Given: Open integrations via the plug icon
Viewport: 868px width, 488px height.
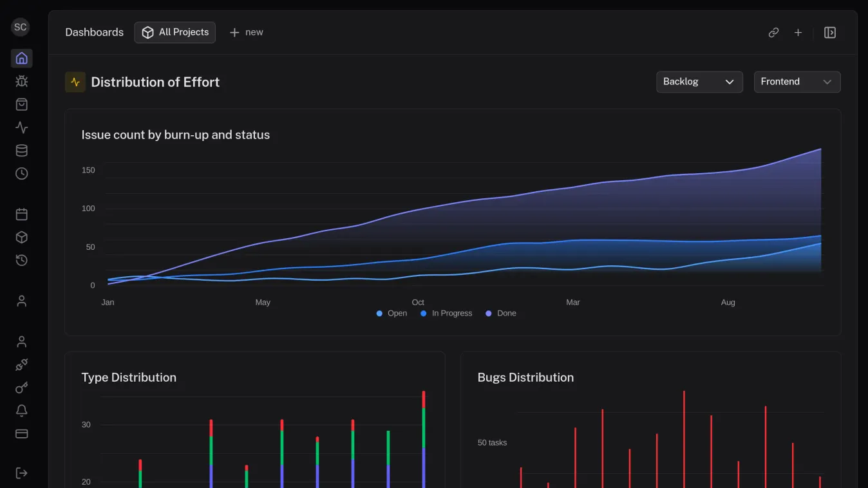Looking at the screenshot, I should point(21,364).
